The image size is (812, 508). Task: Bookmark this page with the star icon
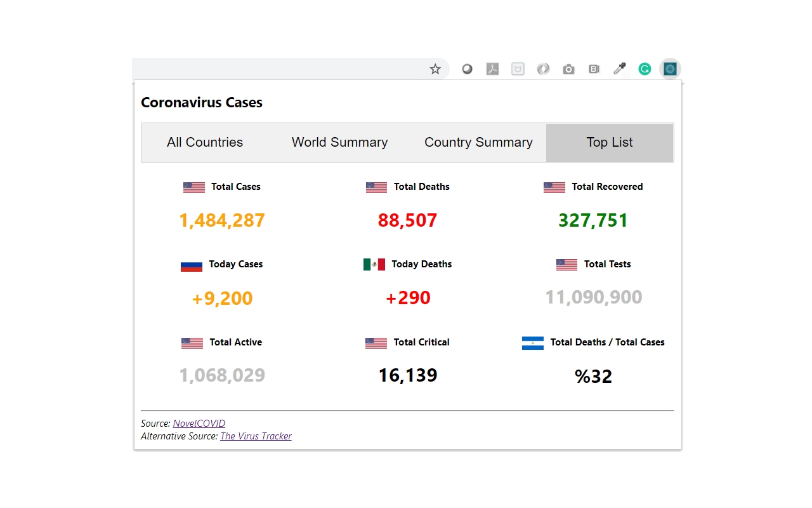(x=435, y=69)
